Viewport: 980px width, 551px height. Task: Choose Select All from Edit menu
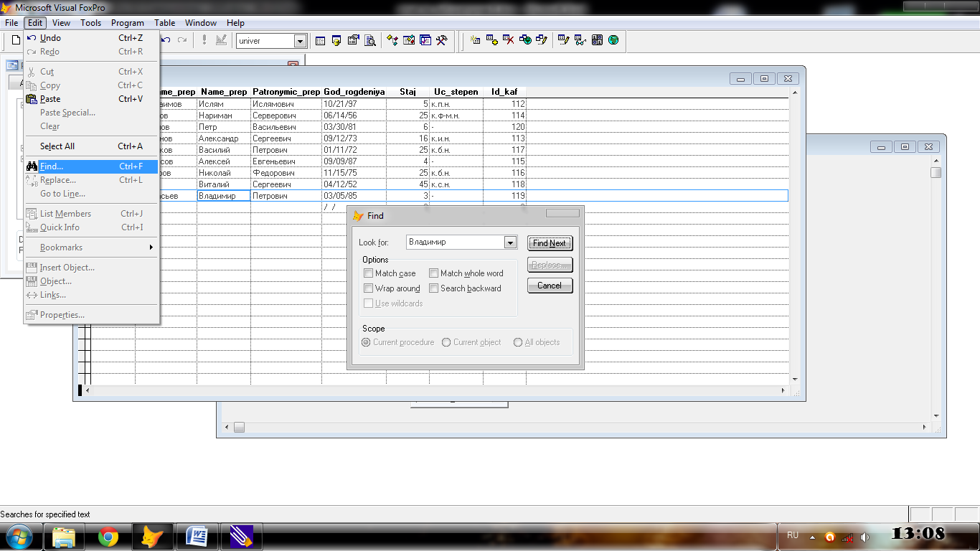[x=91, y=146]
